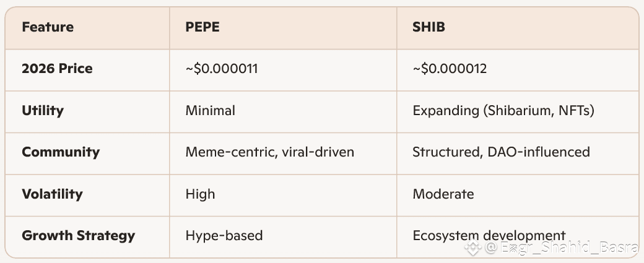Click the Engr_Shahid_Basra watermark username
The image size is (644, 263).
click(x=568, y=249)
